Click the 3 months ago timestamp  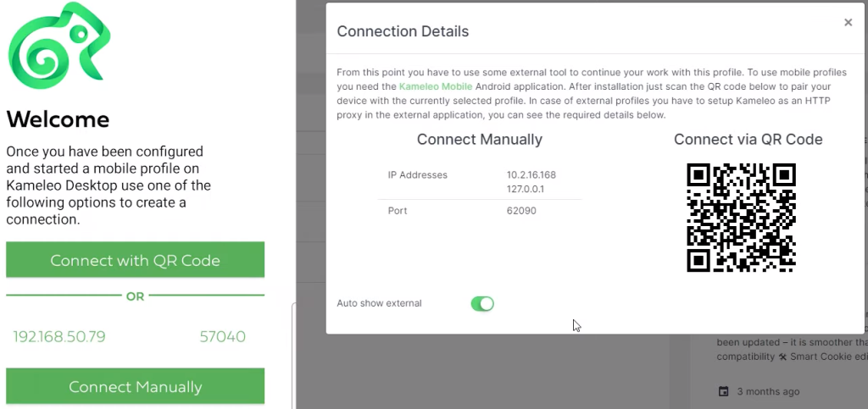click(x=768, y=391)
